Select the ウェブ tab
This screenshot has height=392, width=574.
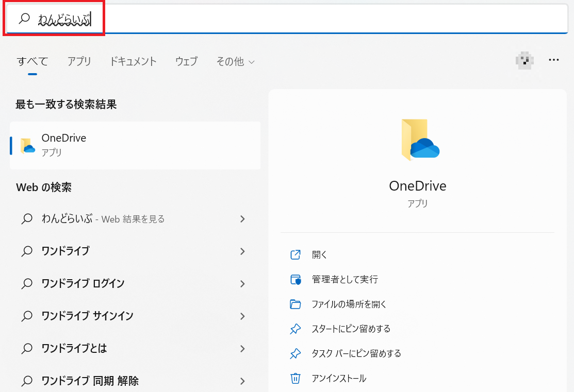click(x=186, y=62)
